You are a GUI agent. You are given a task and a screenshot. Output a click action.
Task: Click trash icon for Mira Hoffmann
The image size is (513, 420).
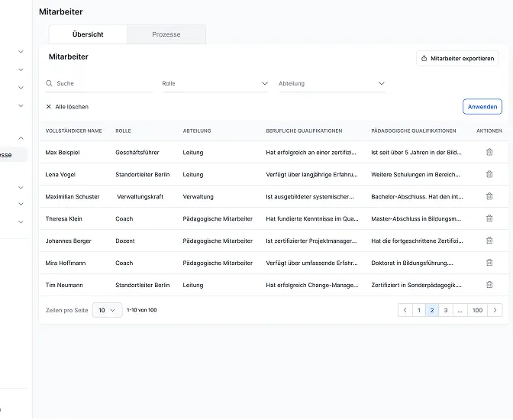(489, 262)
